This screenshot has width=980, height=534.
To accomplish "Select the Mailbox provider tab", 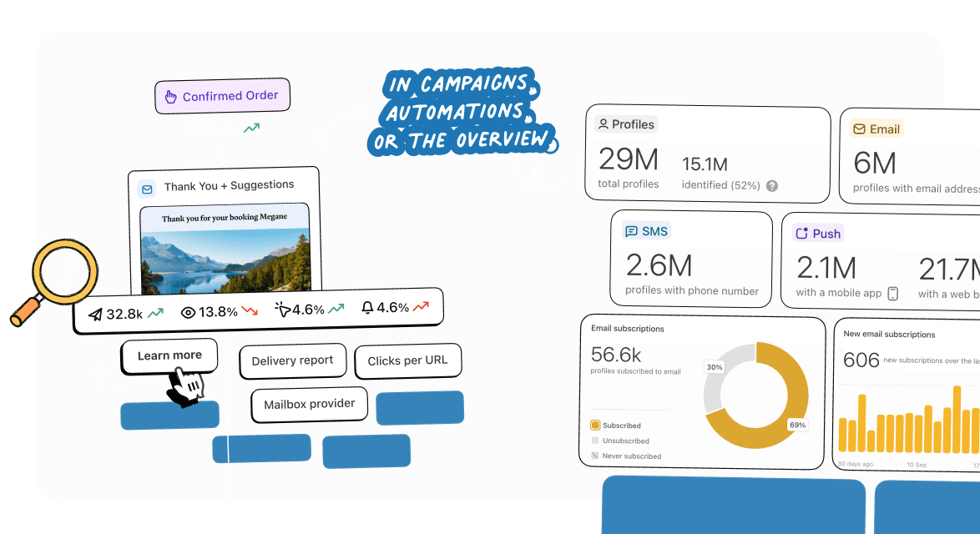I will tap(309, 404).
